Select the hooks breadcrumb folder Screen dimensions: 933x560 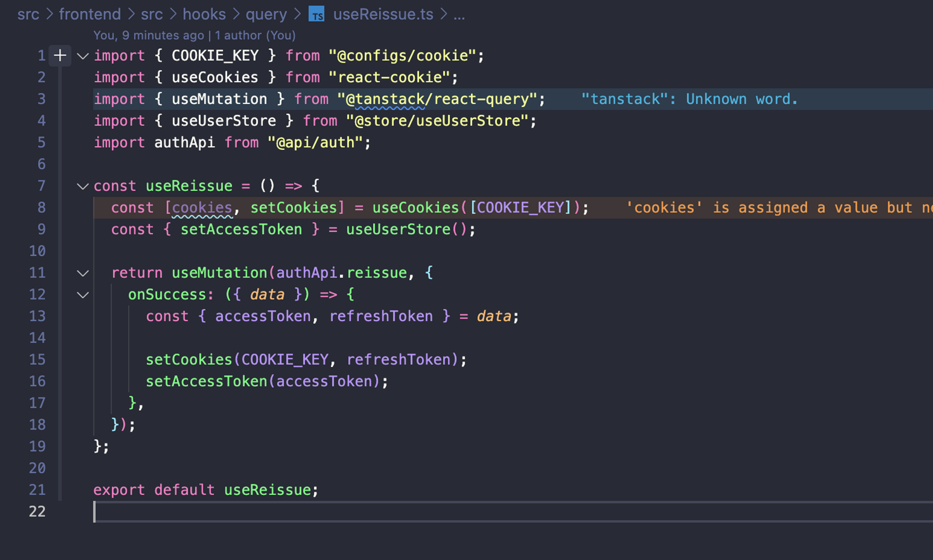tap(204, 14)
